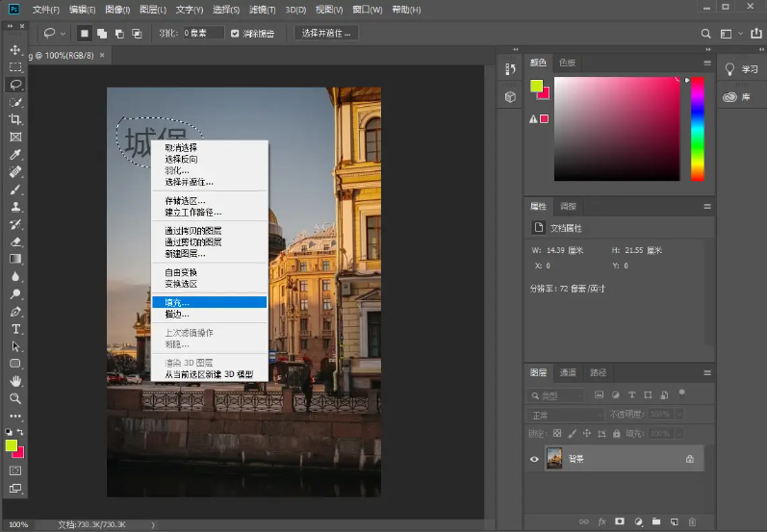
Task: Open the extra tools ellipsis
Action: pos(15,417)
